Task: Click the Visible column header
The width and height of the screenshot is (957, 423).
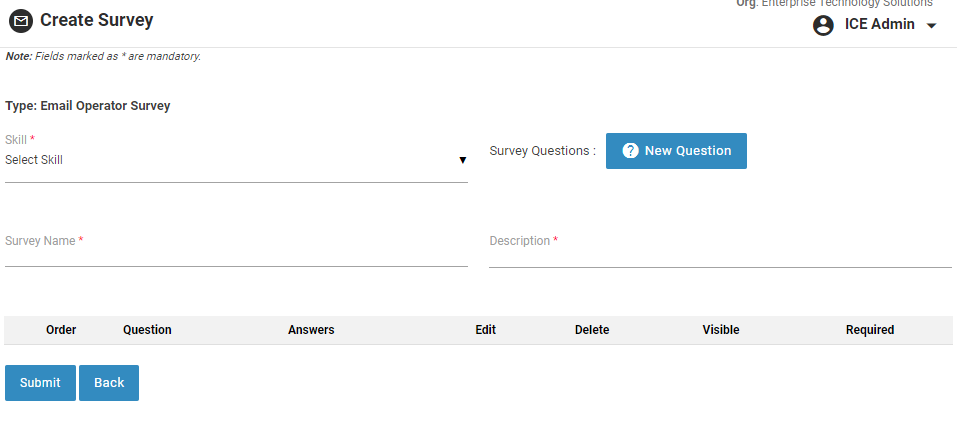Action: 720,330
